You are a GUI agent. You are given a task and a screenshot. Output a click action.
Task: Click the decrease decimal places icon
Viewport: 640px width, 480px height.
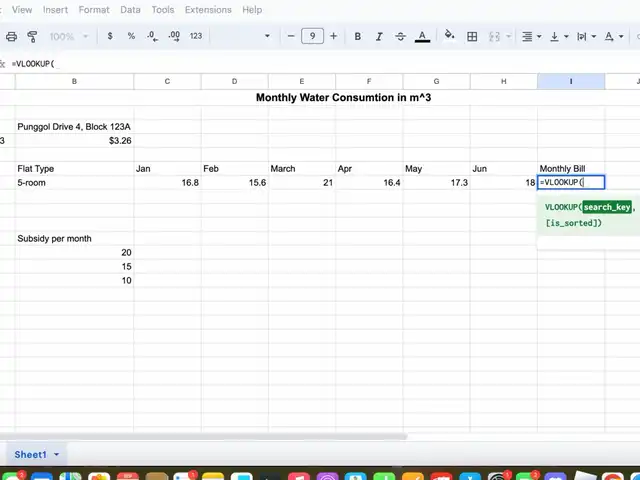152,36
